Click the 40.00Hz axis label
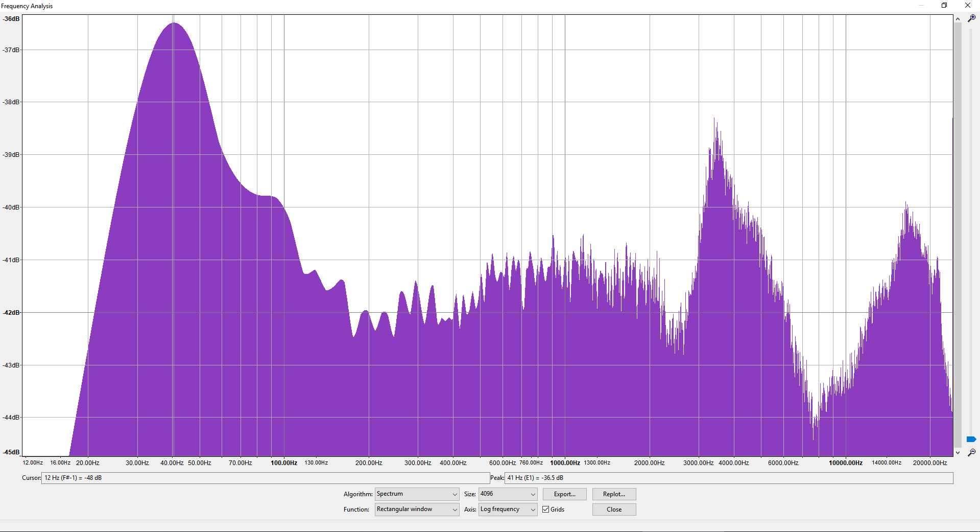This screenshot has height=532, width=980. coord(172,463)
